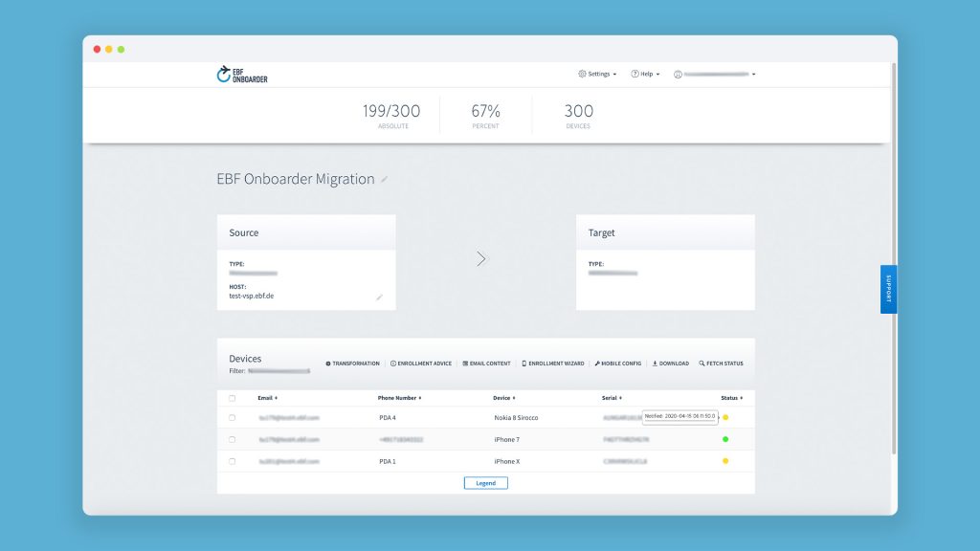Toggle the select-all devices checkbox
This screenshot has height=551, width=980.
click(232, 398)
